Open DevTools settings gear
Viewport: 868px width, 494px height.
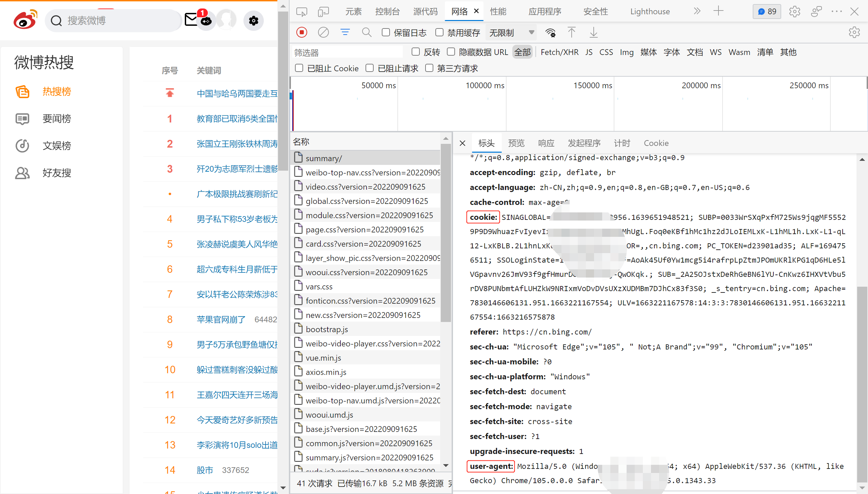coord(794,12)
